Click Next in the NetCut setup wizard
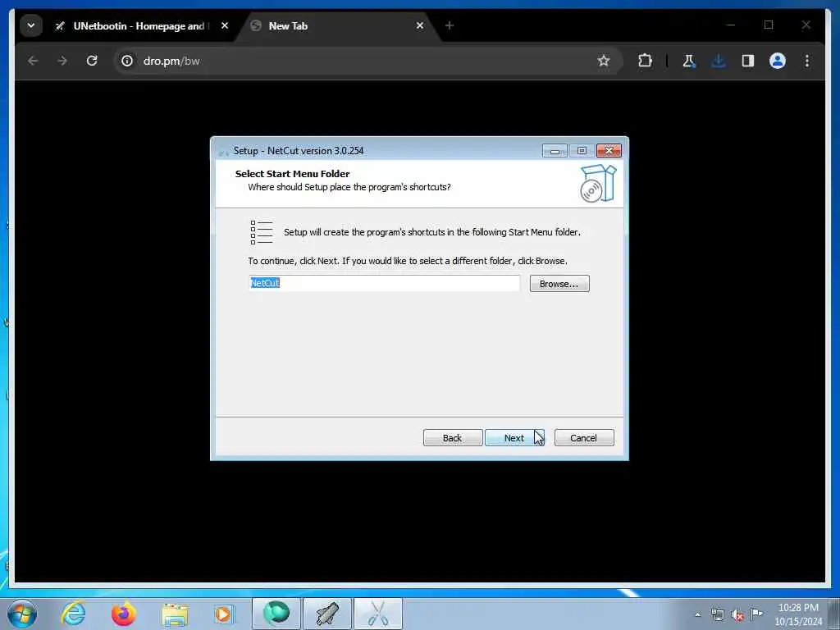This screenshot has width=840, height=630. [x=514, y=438]
